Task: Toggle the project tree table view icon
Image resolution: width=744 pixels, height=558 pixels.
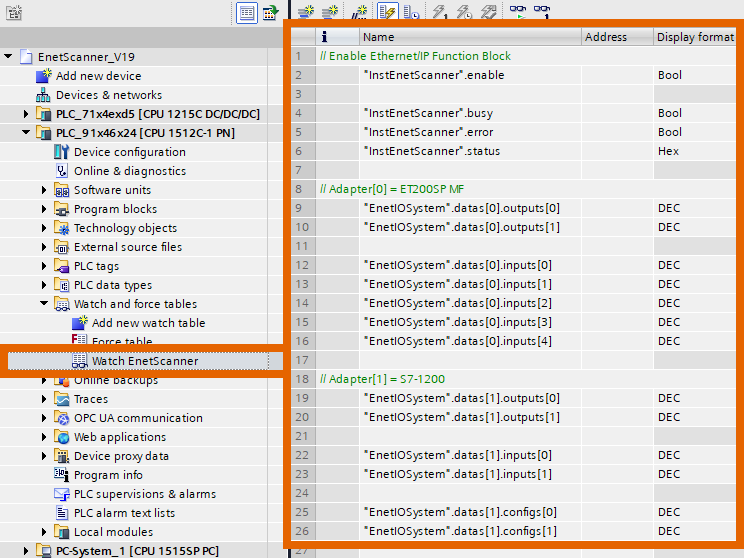Action: (247, 13)
